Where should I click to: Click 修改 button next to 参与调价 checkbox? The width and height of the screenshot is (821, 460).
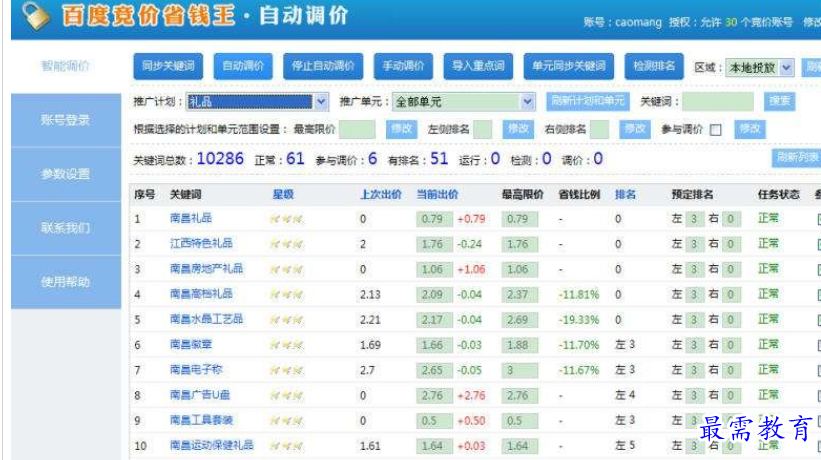point(750,129)
